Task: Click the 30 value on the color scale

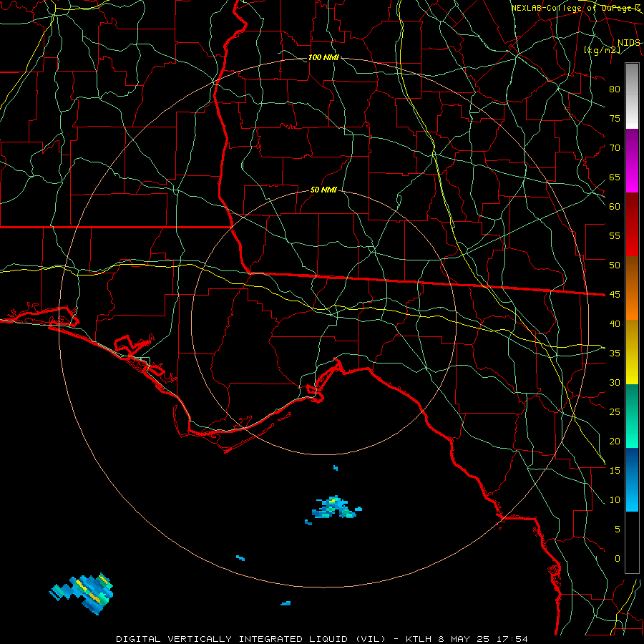Action: click(x=615, y=382)
